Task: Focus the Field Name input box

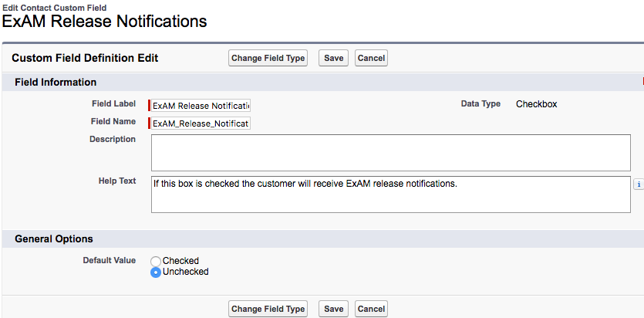Action: point(201,123)
